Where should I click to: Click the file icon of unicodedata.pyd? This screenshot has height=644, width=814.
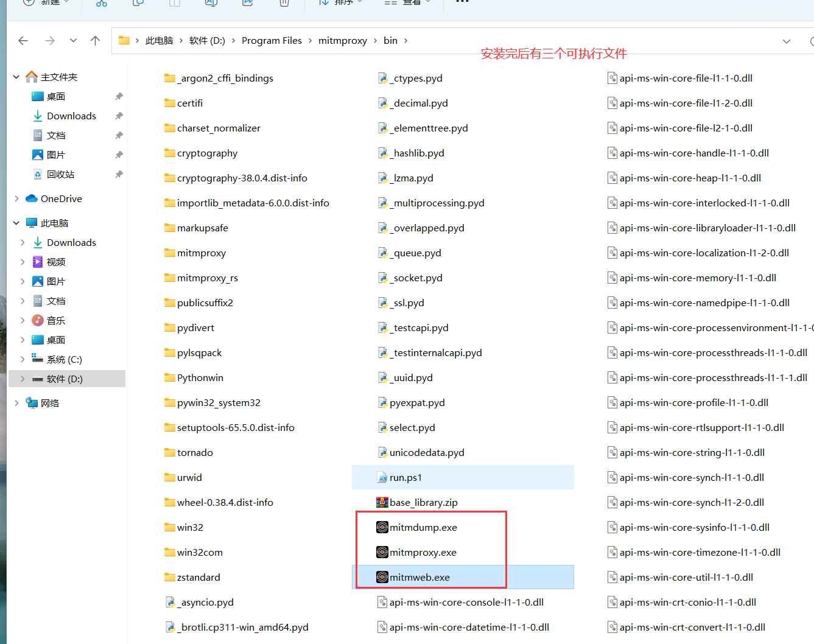click(383, 452)
